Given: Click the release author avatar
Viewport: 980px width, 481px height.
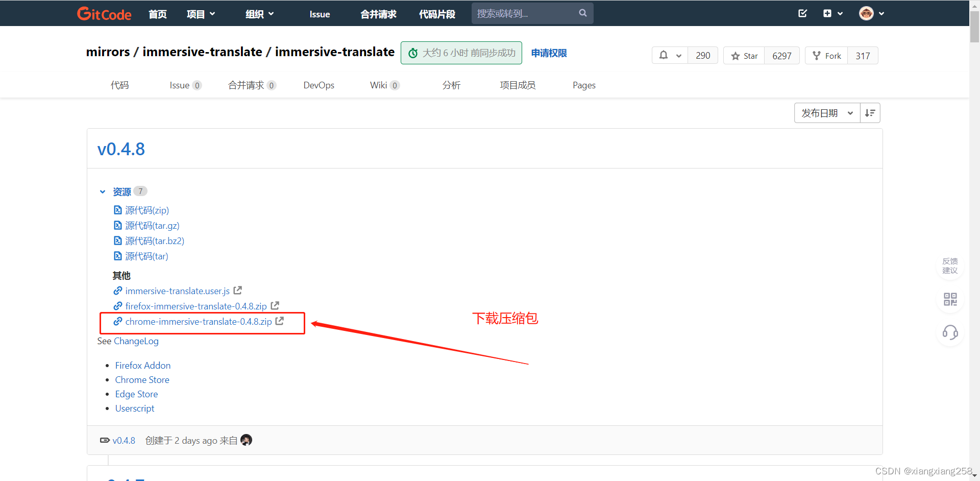Looking at the screenshot, I should click(246, 440).
